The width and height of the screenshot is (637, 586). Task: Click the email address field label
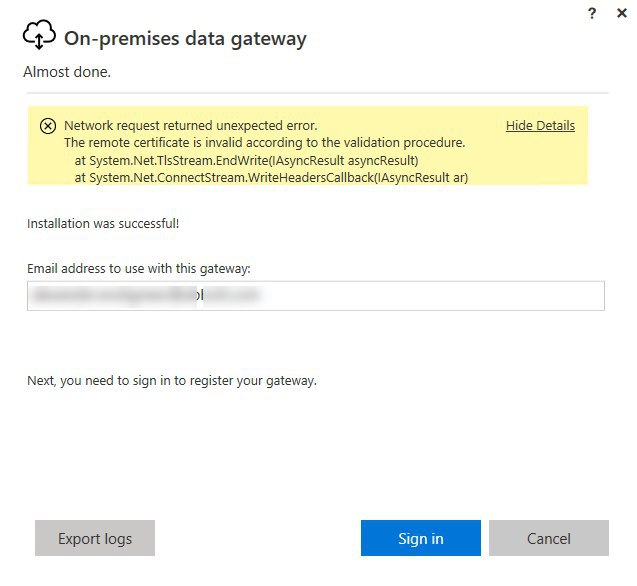139,269
